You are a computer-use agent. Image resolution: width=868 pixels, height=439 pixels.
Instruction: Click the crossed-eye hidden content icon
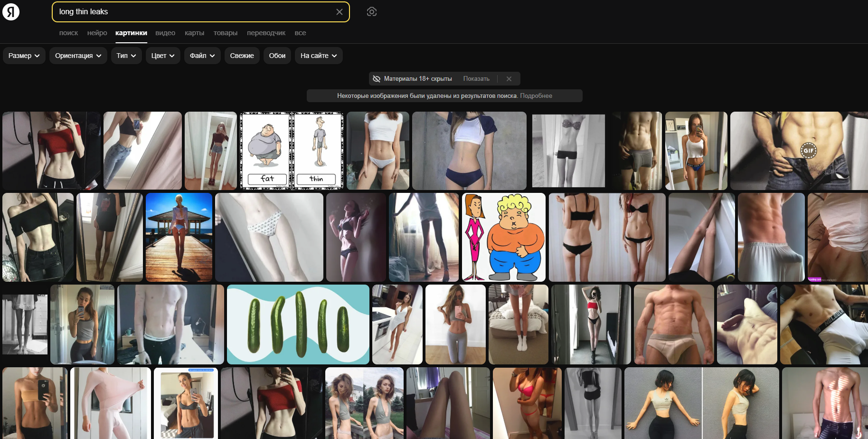[x=377, y=79]
